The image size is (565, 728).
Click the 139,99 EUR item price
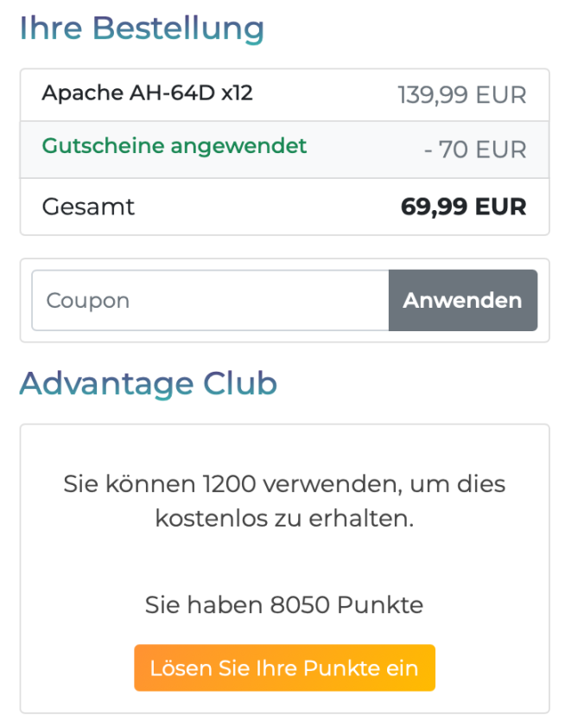click(462, 95)
